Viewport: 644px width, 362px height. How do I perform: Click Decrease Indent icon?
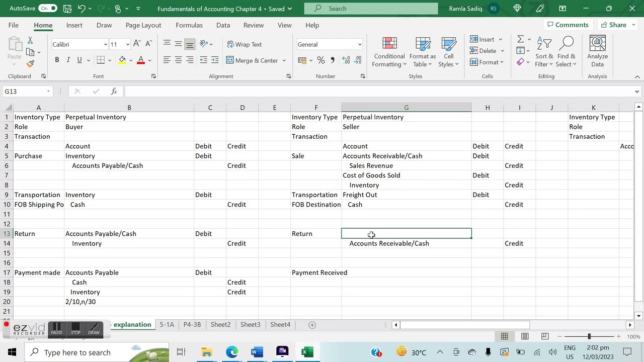pos(204,60)
